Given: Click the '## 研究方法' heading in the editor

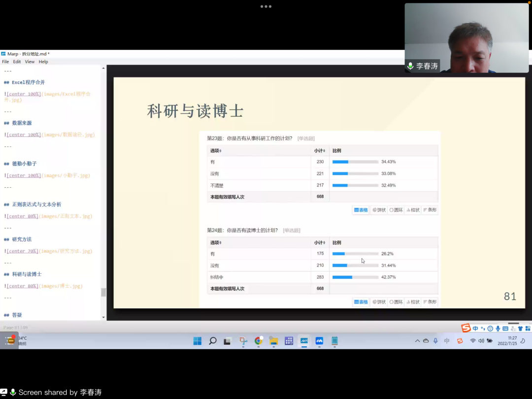Looking at the screenshot, I should tap(18, 239).
